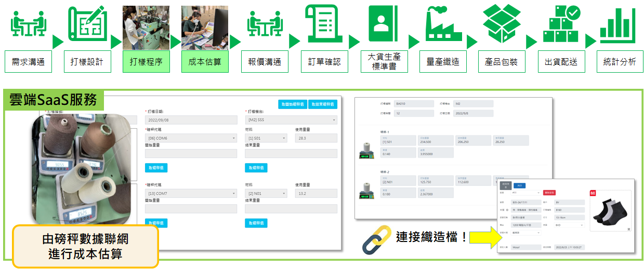
Task: Open the 打樣程序 machine photo
Action: click(x=147, y=28)
